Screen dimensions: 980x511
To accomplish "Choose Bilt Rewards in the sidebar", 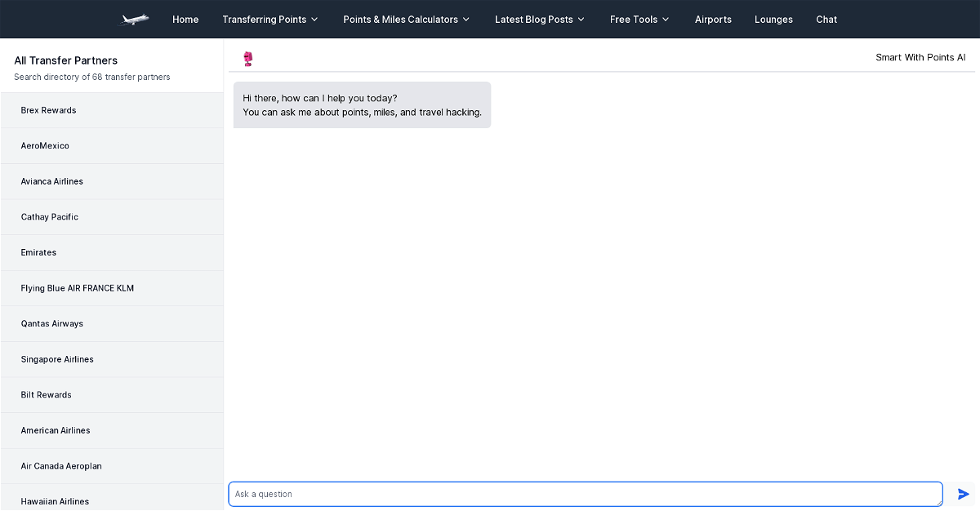I will 112,395.
